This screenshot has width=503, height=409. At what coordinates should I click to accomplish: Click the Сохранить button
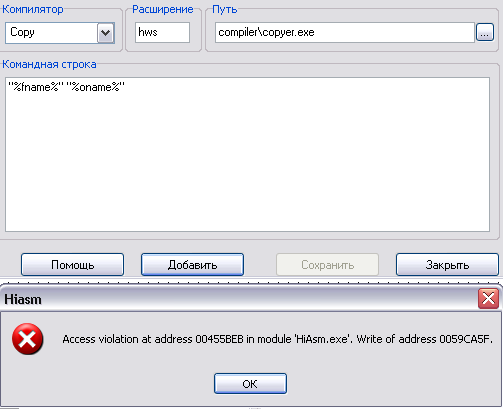click(327, 265)
